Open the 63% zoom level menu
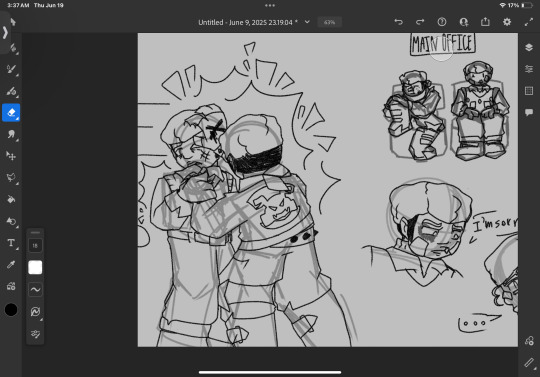 pos(329,22)
